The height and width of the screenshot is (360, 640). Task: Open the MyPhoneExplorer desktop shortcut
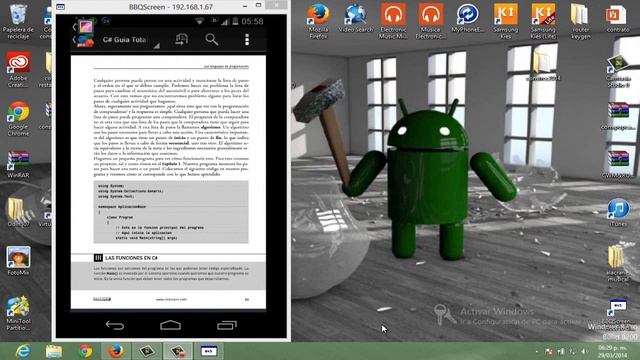468,18
